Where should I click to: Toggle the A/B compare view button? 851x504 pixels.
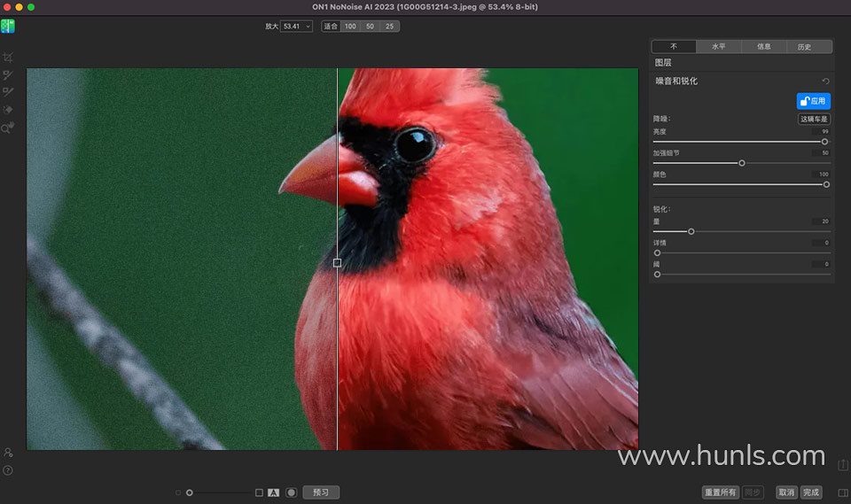click(274, 492)
